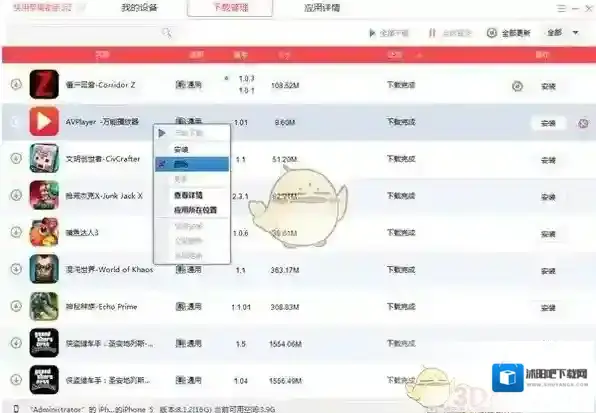Choose the blue highlighted context menu entry
596x413 pixels.
pos(192,164)
